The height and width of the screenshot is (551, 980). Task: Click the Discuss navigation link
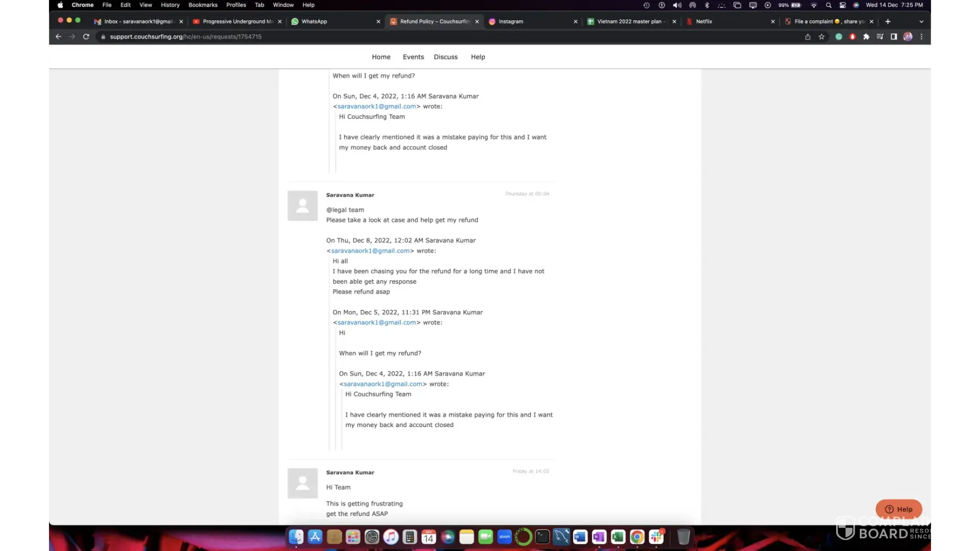coord(445,57)
